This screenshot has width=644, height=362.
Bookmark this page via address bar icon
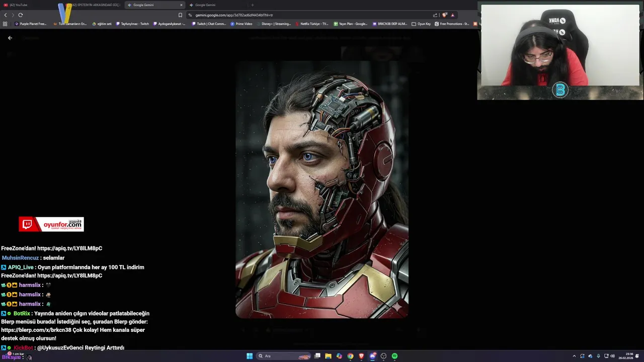pyautogui.click(x=180, y=15)
